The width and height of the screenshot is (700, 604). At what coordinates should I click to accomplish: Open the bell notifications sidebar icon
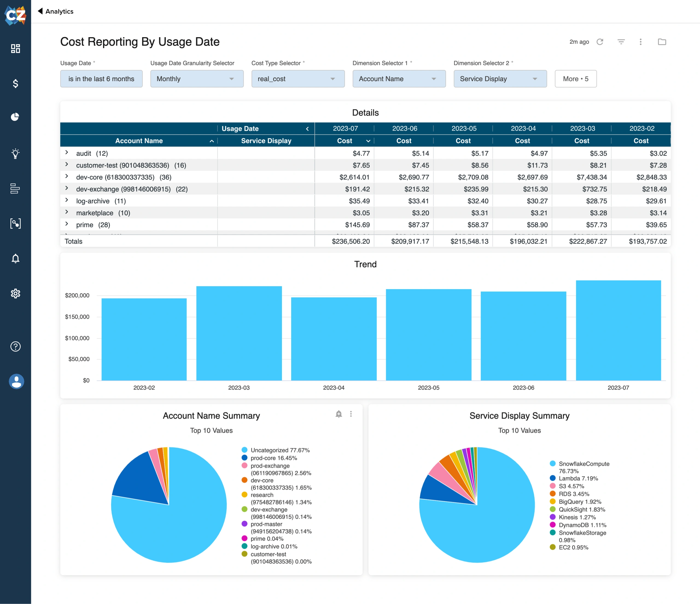16,259
